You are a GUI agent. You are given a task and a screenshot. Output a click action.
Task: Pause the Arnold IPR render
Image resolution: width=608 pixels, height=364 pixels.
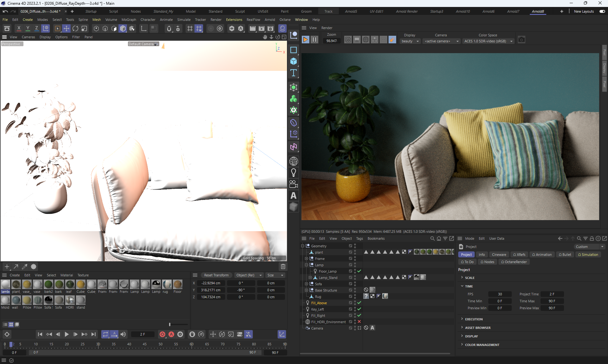(x=314, y=40)
